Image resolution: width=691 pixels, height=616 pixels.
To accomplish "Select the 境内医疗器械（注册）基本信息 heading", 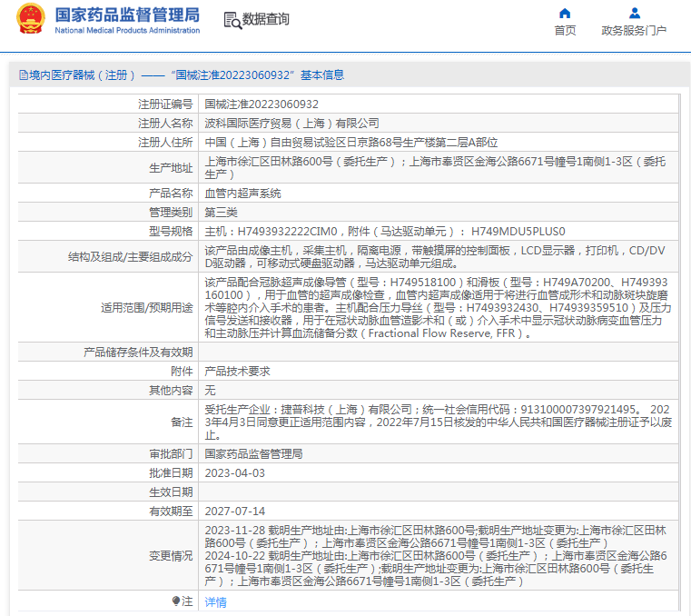I will (182, 75).
